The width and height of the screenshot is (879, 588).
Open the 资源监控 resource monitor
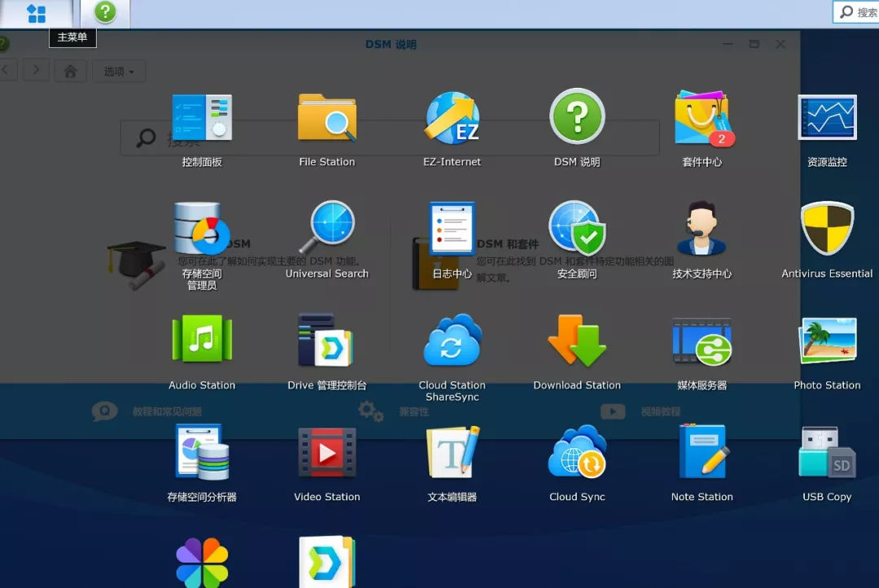click(x=828, y=116)
